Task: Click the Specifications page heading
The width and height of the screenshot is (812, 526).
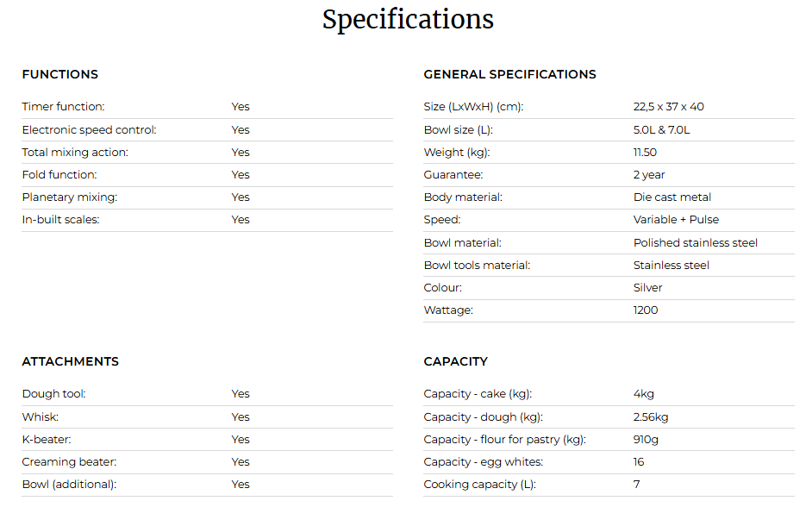Action: pos(408,20)
